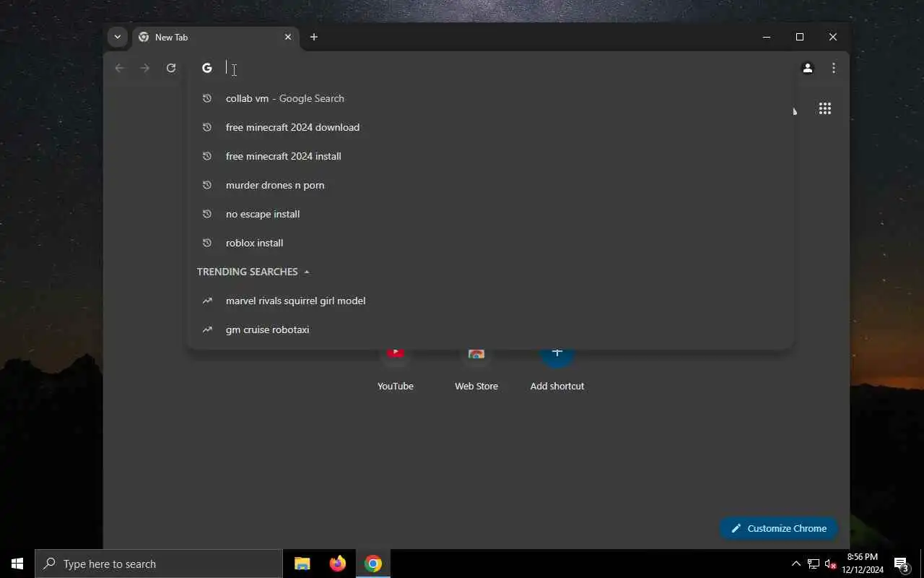Open the tab search dropdown arrow
This screenshot has height=578, width=924.
coord(117,37)
